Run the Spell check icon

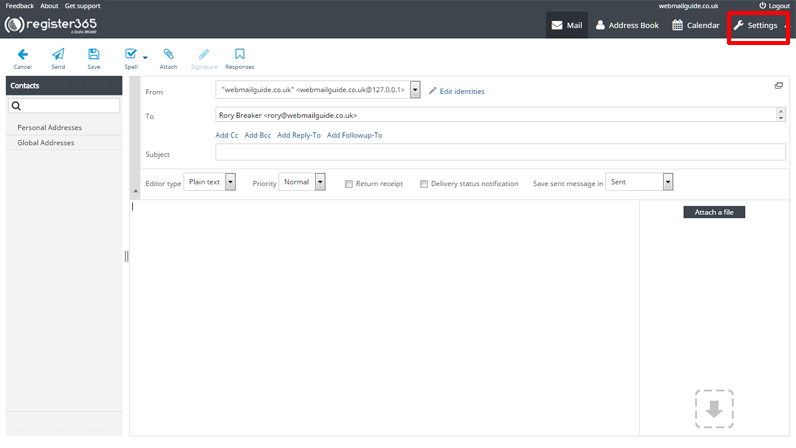click(130, 54)
